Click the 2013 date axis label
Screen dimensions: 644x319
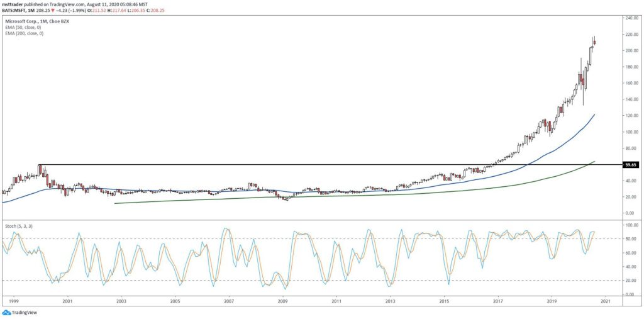pos(390,301)
